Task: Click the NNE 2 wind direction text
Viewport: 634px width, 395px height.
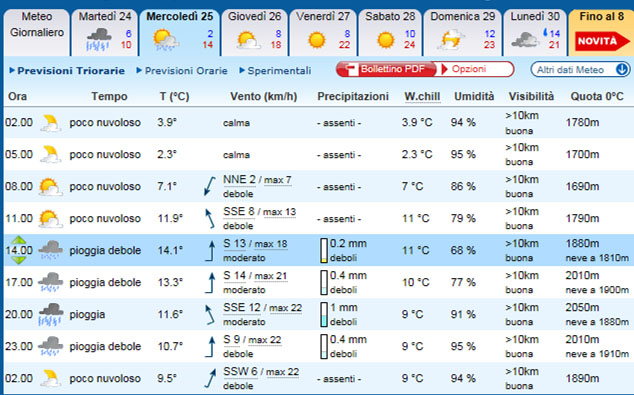Action: [x=239, y=180]
